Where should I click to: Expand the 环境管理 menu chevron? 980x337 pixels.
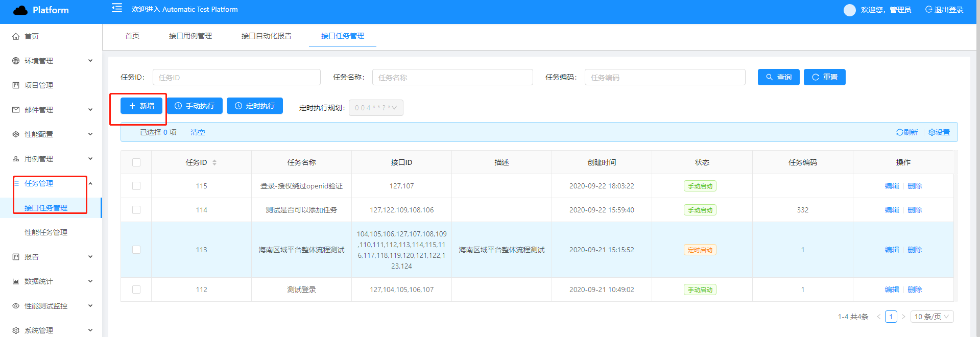90,61
